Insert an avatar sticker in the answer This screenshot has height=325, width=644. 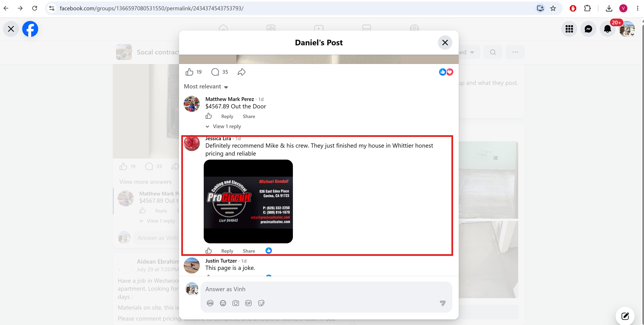click(x=210, y=303)
